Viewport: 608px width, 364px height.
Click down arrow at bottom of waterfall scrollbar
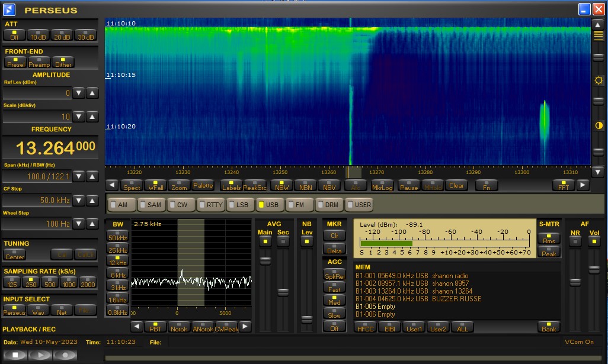pyautogui.click(x=598, y=172)
